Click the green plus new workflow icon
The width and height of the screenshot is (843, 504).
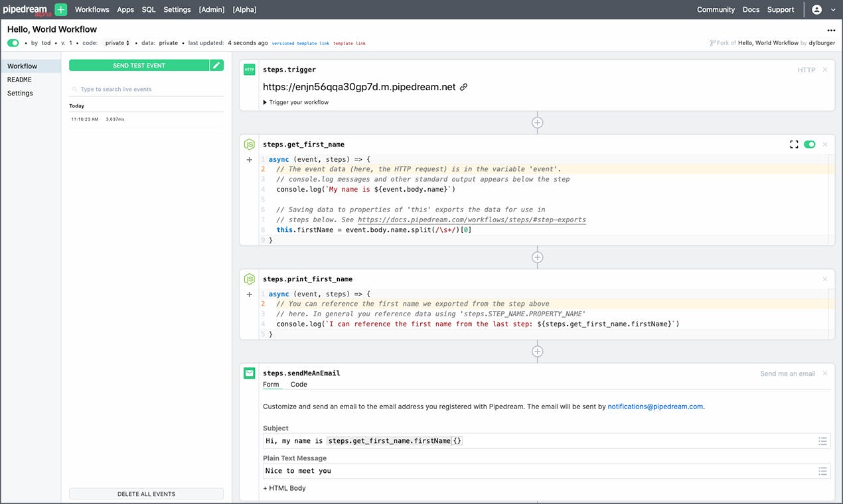click(x=61, y=9)
